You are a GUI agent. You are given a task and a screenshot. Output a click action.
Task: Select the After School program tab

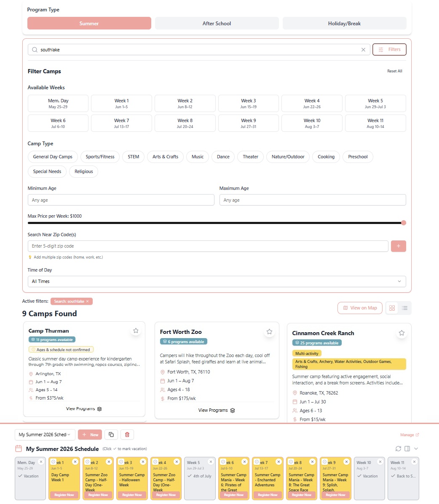[x=217, y=24]
